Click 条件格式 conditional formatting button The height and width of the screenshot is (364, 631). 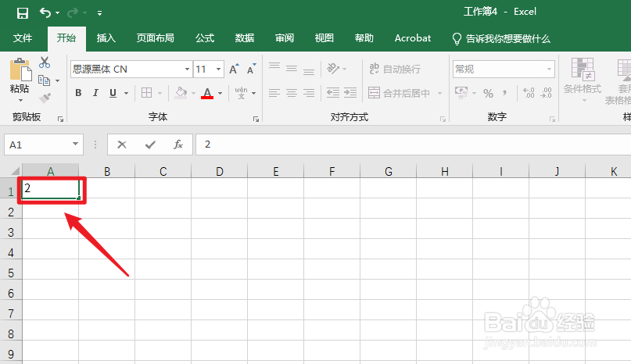point(583,80)
